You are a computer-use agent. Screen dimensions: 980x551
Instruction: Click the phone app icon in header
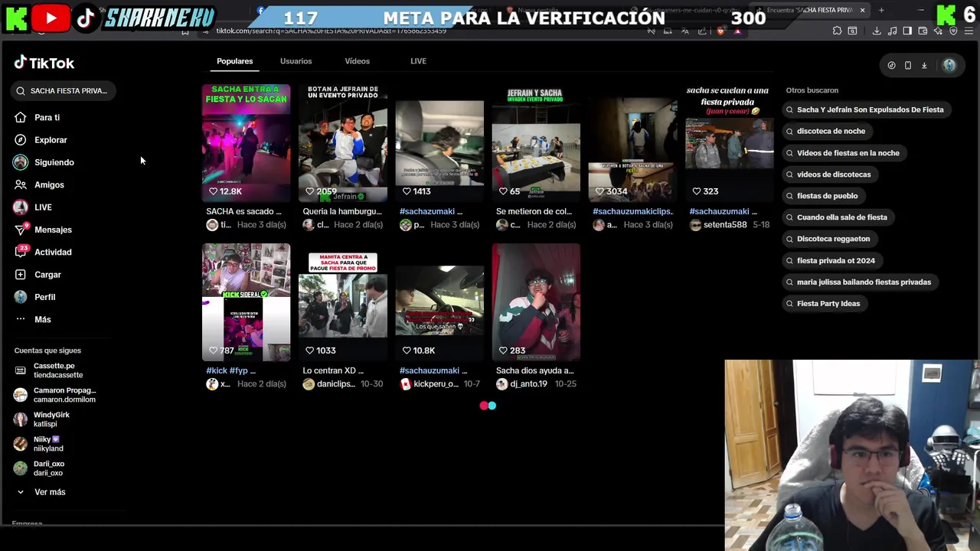click(908, 66)
